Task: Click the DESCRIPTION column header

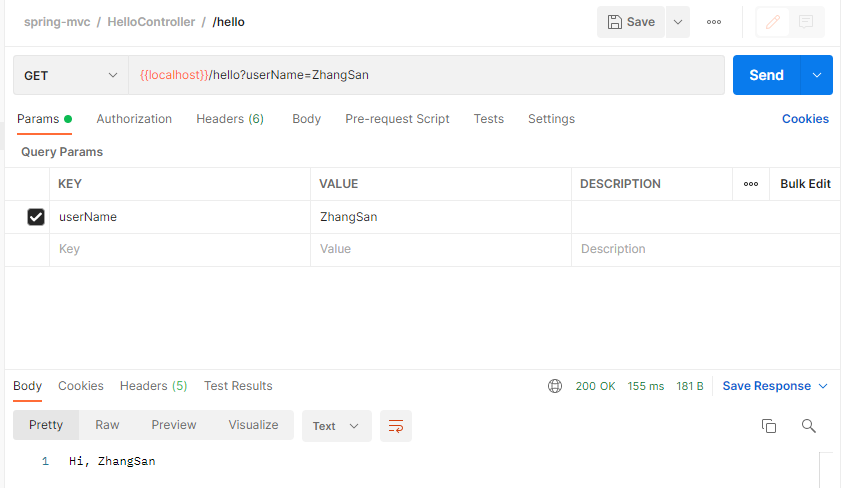Action: click(x=620, y=184)
